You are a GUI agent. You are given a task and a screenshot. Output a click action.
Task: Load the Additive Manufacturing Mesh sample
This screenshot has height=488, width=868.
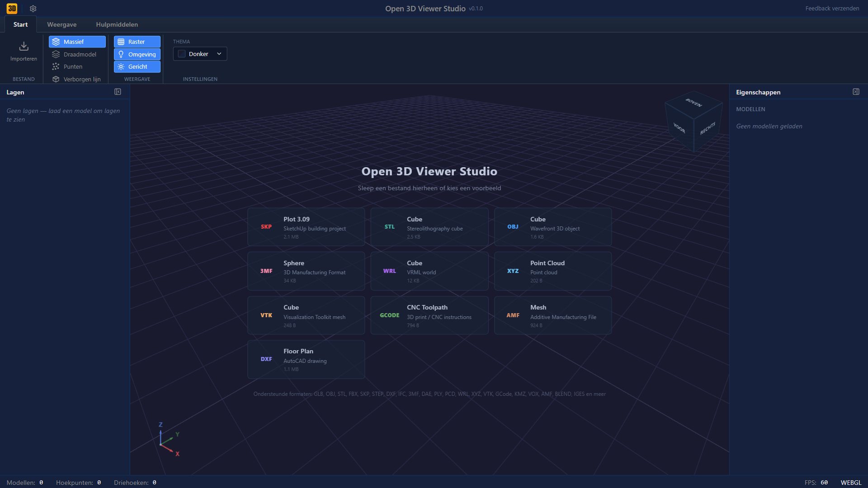click(x=553, y=315)
